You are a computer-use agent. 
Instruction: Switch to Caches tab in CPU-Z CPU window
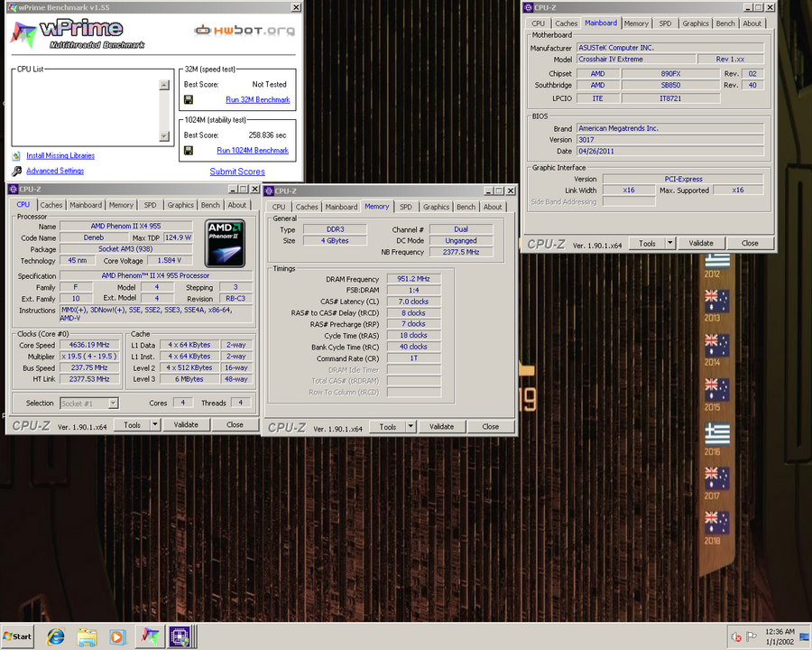tap(51, 205)
